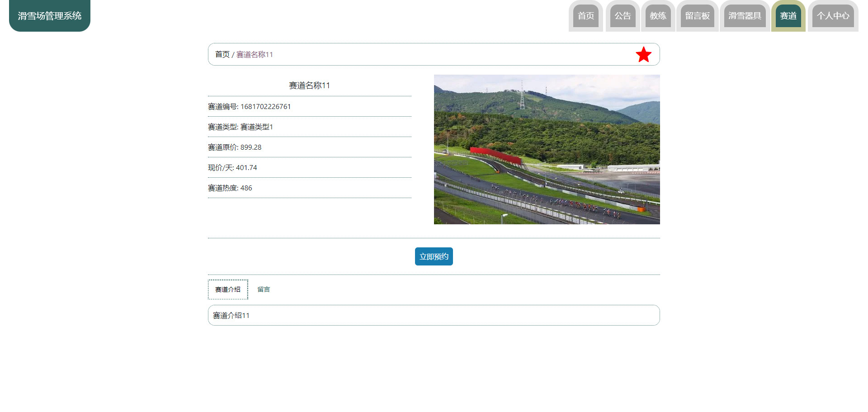The width and height of the screenshot is (868, 412).
Task: Click the 赛道原价: 899.28 row
Action: tap(310, 147)
